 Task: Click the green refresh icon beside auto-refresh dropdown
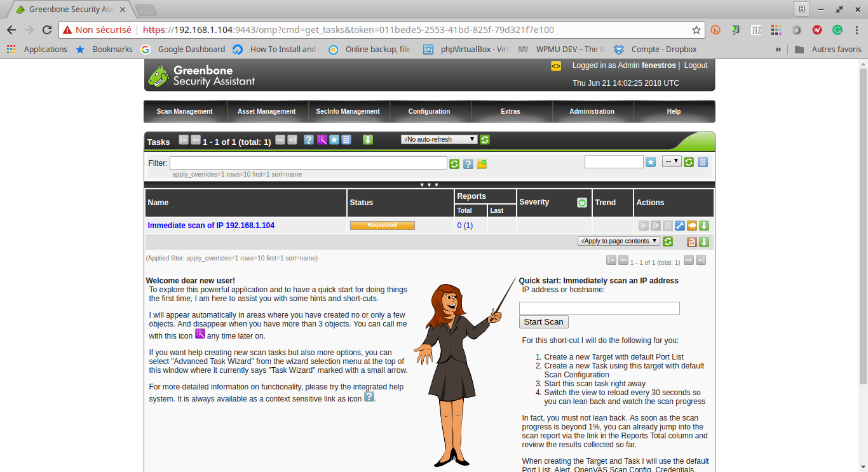coord(485,140)
